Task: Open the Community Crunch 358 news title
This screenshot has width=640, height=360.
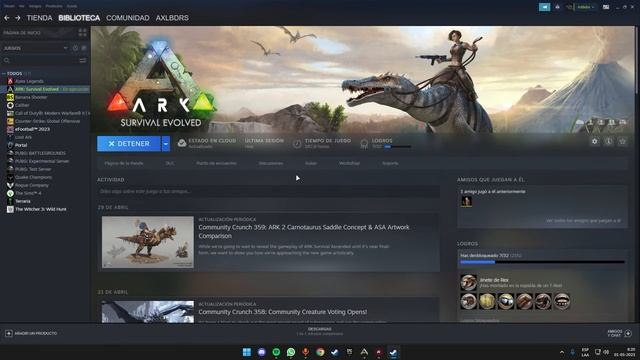Action: tap(282, 312)
